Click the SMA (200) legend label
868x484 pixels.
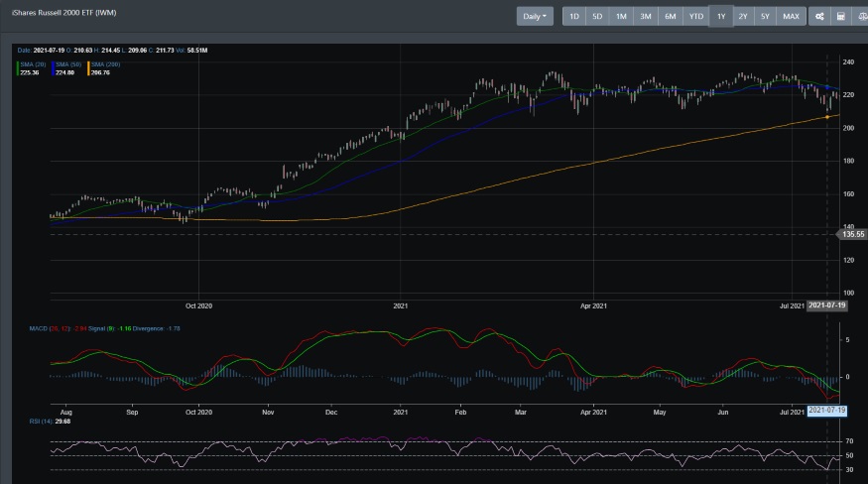click(x=105, y=64)
